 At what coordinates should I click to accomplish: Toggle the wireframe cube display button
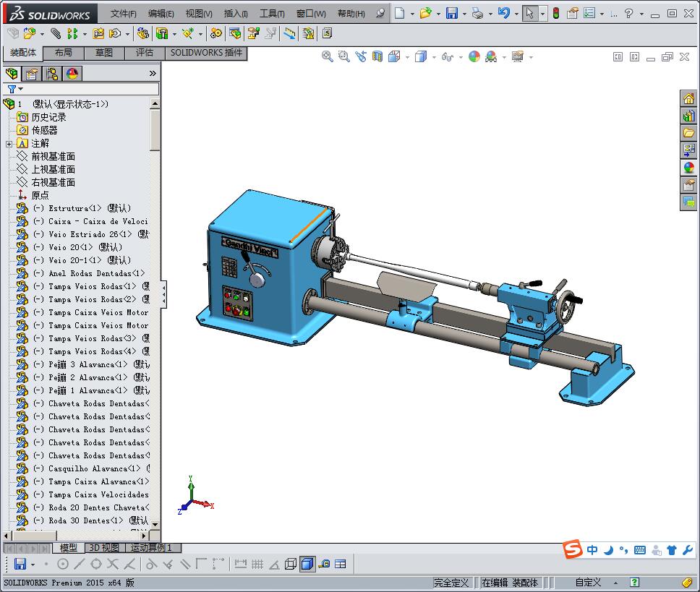291,564
